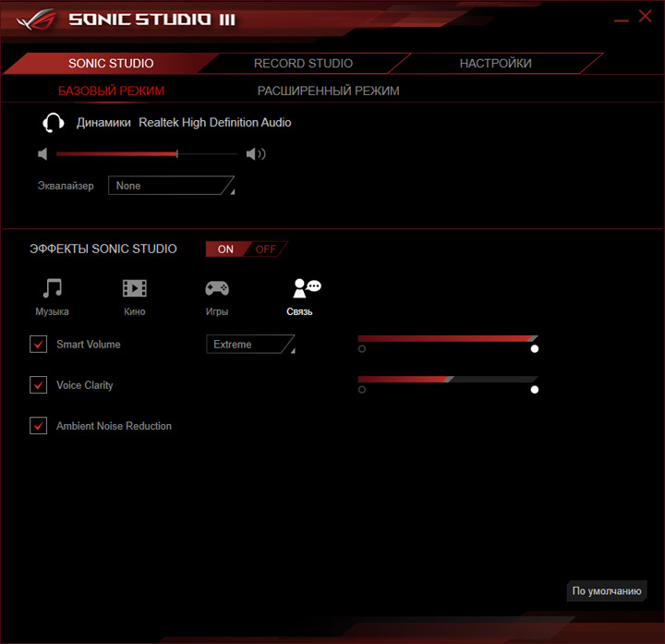Switch to the SONIC STUDIO tab
665x644 pixels.
coord(111,63)
